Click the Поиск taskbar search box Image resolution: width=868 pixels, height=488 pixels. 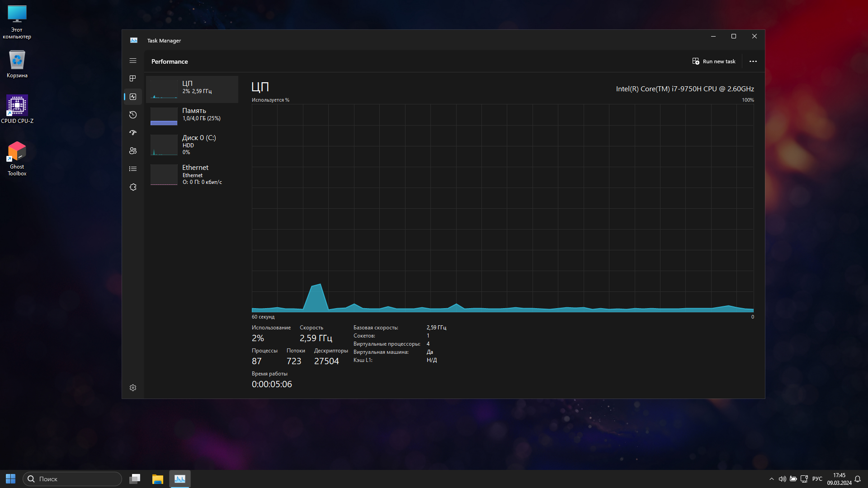[x=72, y=479]
